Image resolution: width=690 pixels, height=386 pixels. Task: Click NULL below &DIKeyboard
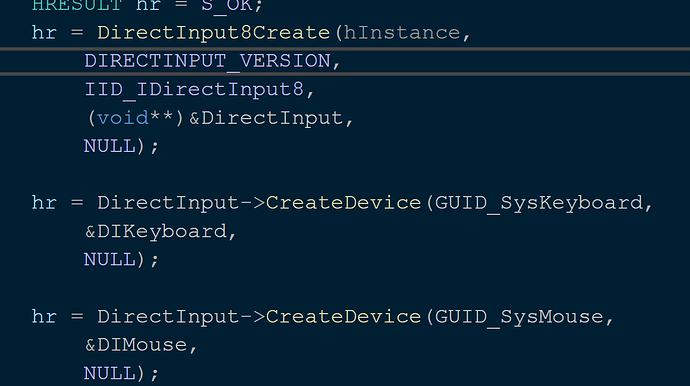[x=110, y=260]
